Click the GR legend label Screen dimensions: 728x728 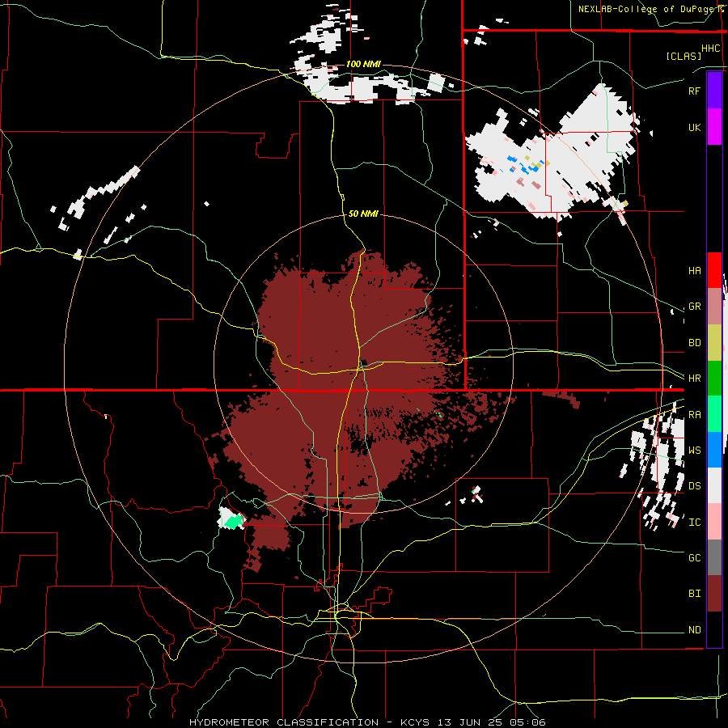[x=694, y=307]
